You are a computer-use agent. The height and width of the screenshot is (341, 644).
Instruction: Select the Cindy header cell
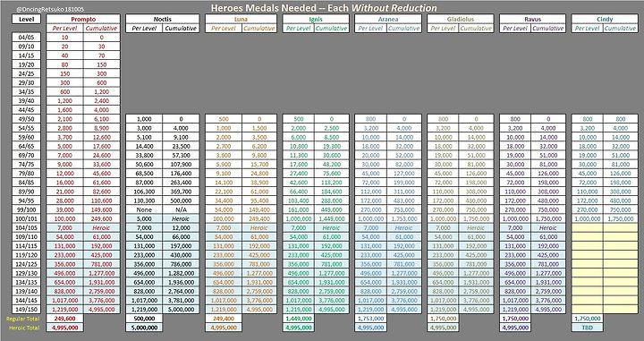click(x=605, y=19)
